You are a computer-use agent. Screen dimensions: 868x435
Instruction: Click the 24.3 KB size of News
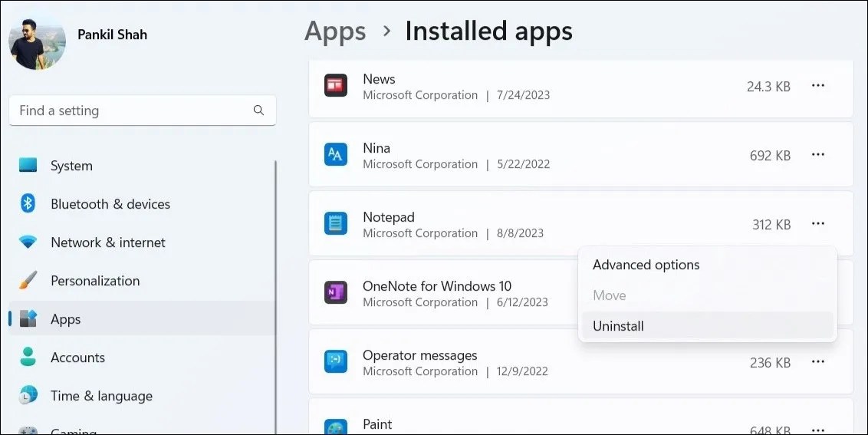pos(768,87)
